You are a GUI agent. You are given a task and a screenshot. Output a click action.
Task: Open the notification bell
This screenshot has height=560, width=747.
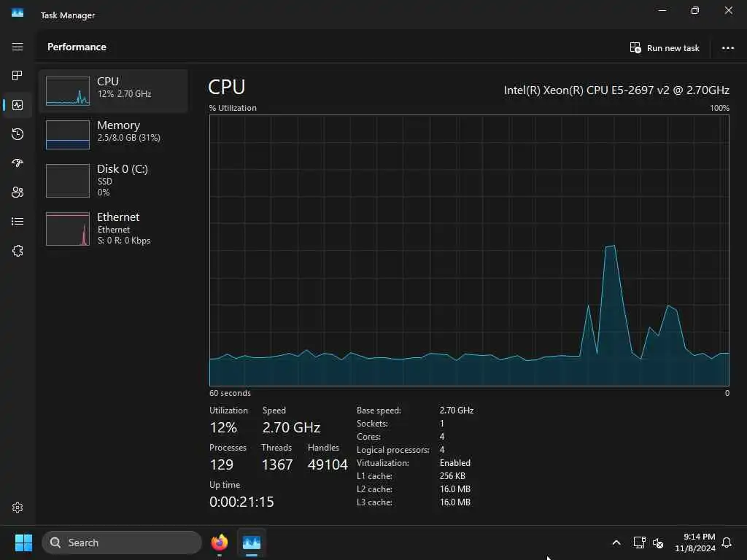pyautogui.click(x=727, y=542)
